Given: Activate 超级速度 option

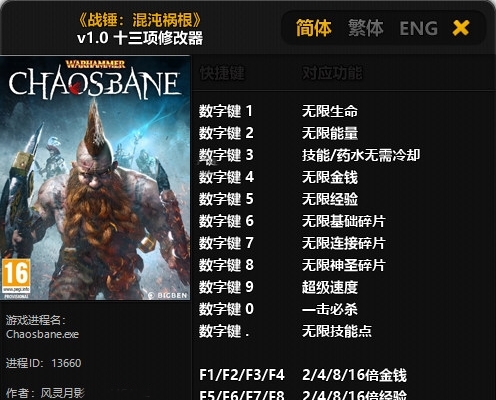Looking at the screenshot, I should click(x=330, y=287).
